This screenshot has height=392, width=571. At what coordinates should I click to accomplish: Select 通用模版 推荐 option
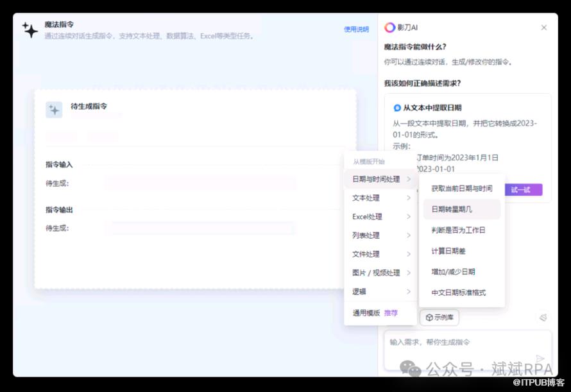click(x=375, y=313)
